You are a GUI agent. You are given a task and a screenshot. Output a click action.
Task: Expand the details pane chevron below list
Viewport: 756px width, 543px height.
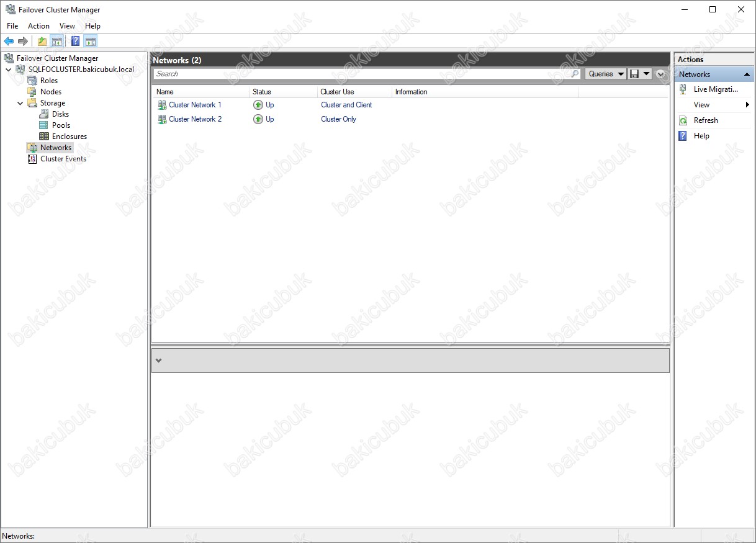click(x=158, y=361)
